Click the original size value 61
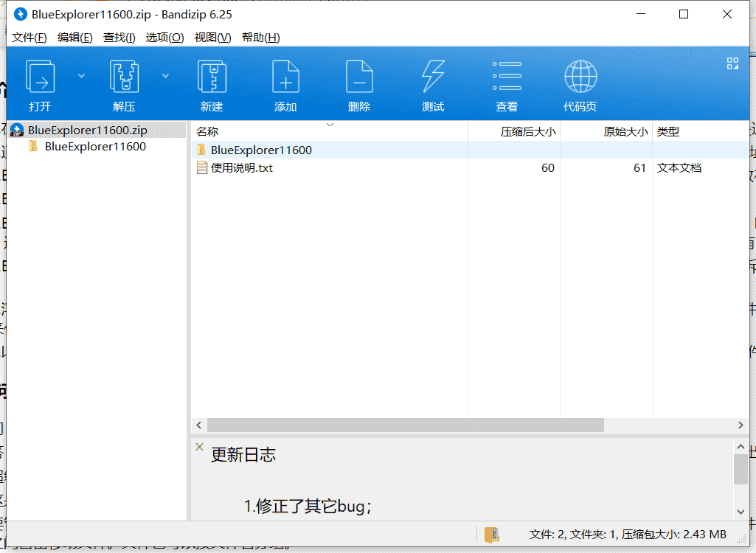756x553 pixels. coord(639,168)
